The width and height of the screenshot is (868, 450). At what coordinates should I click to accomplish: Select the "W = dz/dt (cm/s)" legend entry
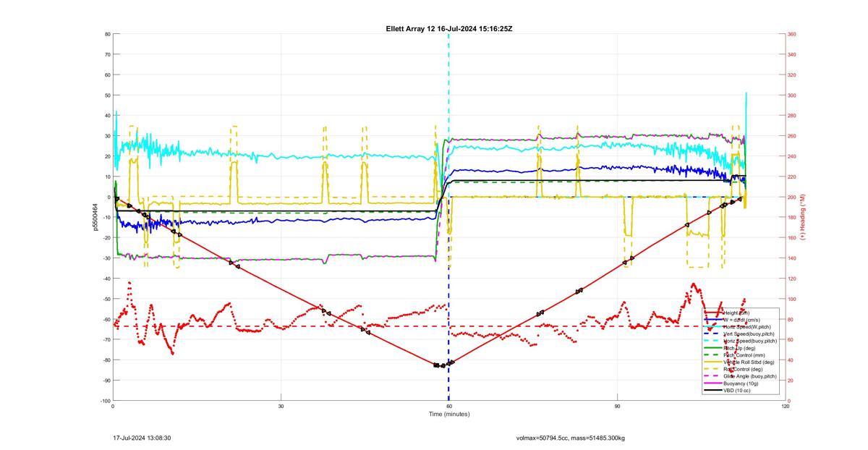coord(742,320)
